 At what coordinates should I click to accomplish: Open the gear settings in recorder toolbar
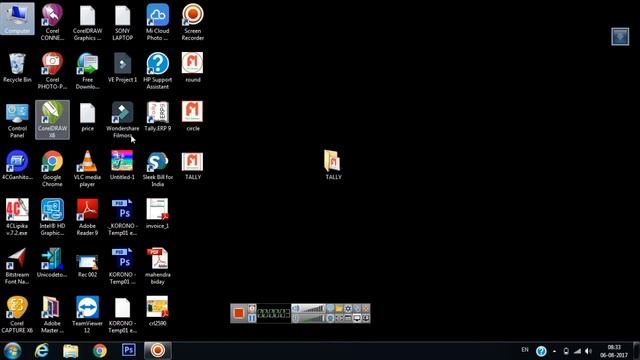tap(348, 309)
